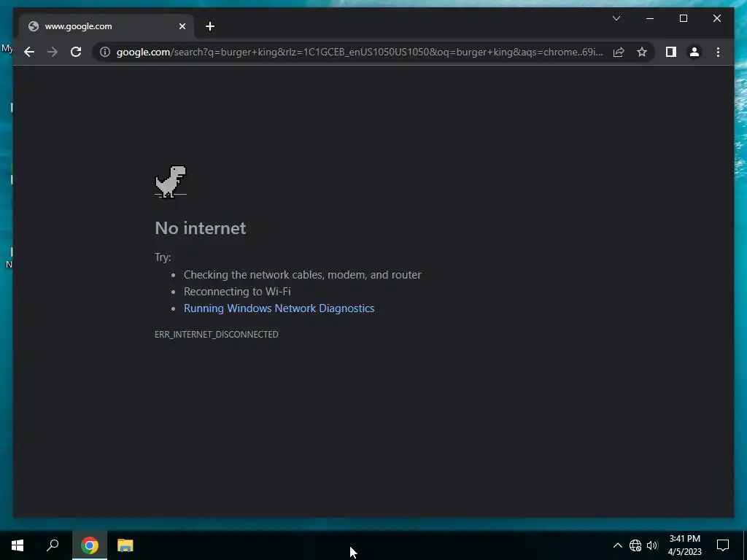The image size is (747, 560).
Task: Bookmark this tab with star icon
Action: click(x=642, y=52)
